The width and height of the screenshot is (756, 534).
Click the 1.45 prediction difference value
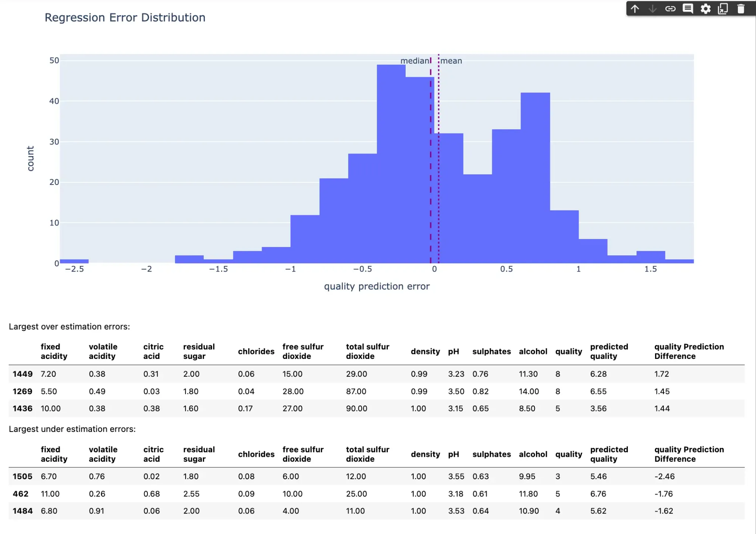(662, 391)
